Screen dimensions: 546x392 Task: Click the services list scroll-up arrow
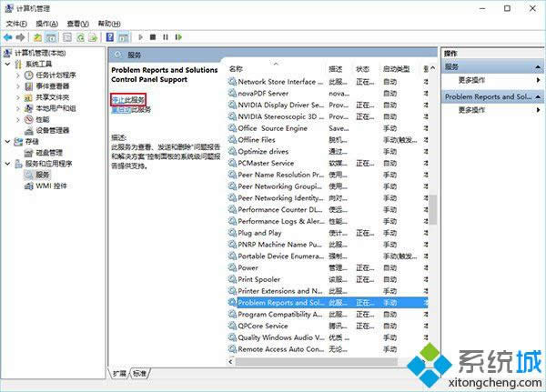pos(432,68)
